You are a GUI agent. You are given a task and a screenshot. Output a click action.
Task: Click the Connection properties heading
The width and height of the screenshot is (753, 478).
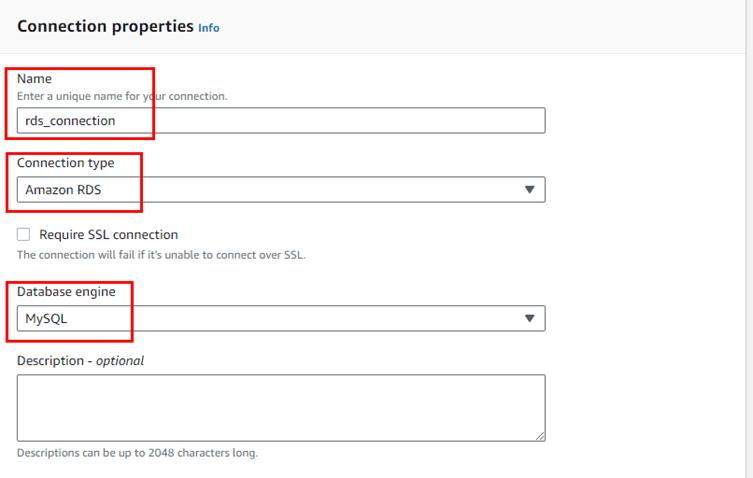(x=105, y=27)
